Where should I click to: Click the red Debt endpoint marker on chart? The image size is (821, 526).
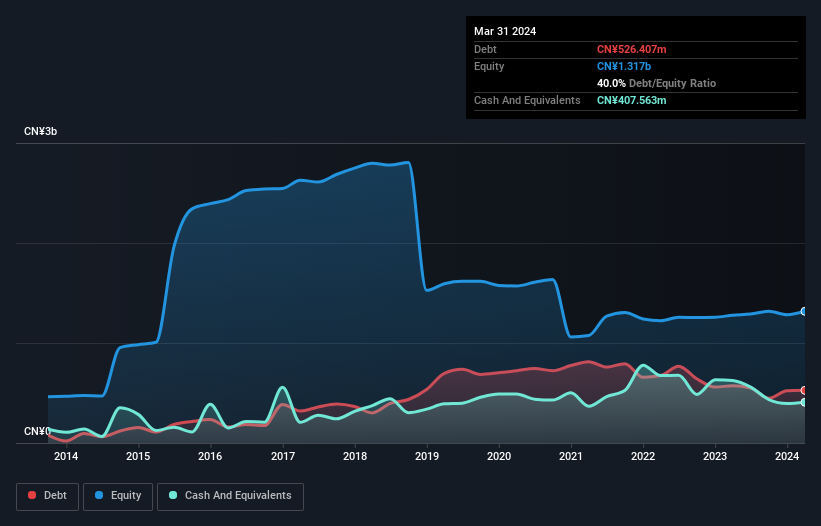(803, 390)
